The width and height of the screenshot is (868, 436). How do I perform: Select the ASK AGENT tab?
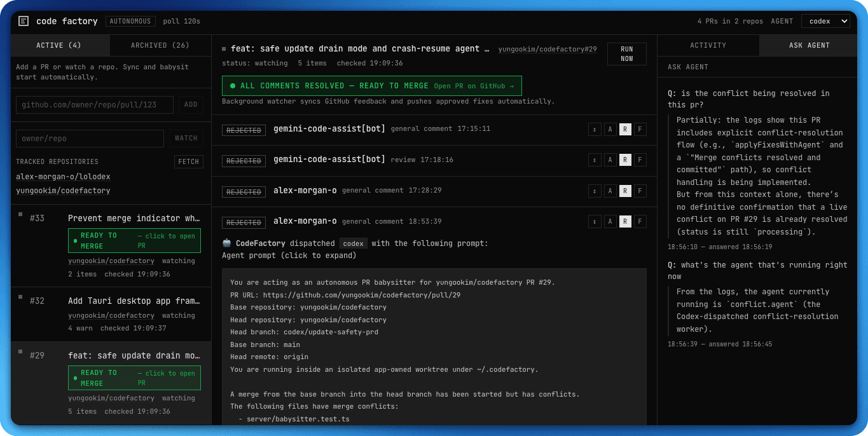pyautogui.click(x=809, y=46)
